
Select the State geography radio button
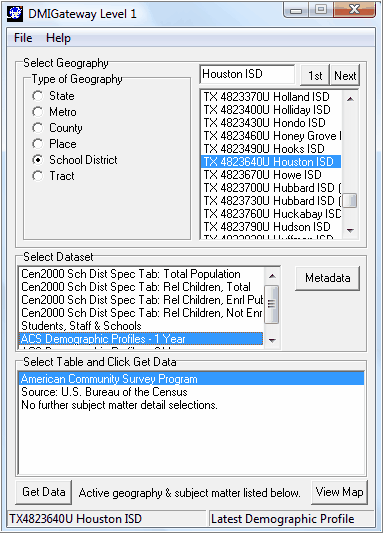coord(38,96)
